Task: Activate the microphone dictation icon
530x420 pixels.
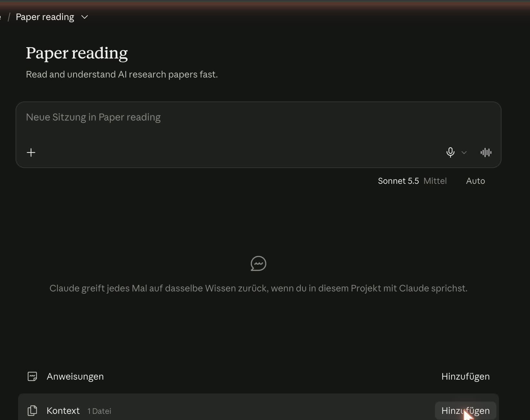Action: click(x=450, y=152)
